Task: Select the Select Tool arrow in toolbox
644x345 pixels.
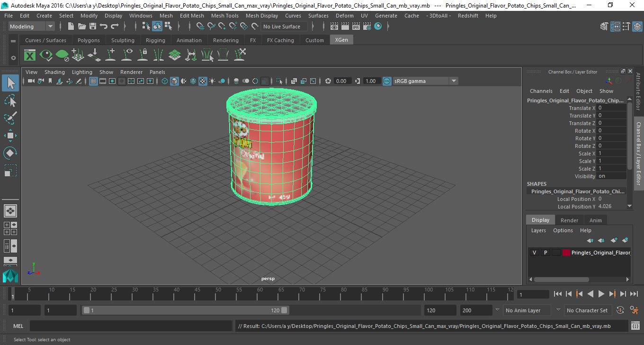Action: [x=10, y=83]
